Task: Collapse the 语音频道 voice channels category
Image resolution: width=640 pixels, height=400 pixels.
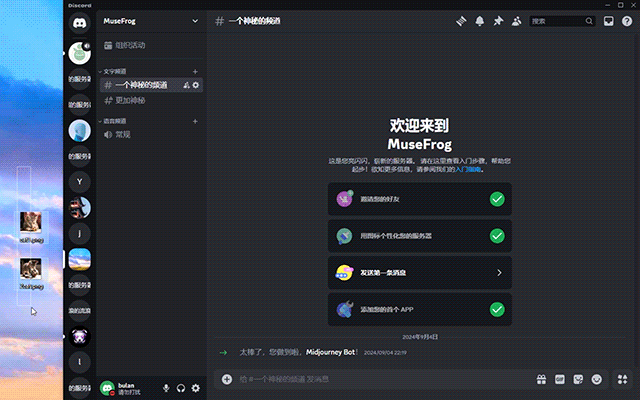Action: 113,121
